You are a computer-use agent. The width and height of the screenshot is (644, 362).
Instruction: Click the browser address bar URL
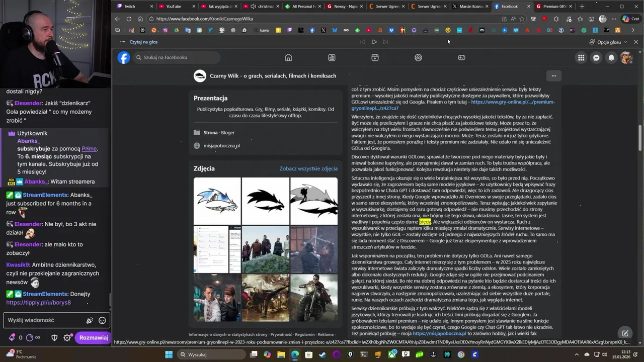205,19
